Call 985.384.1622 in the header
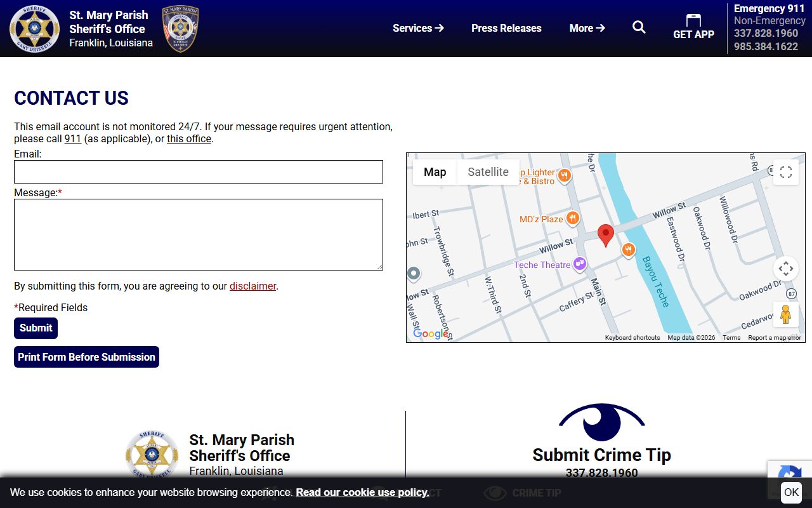Viewport: 812px width, 508px height. [766, 46]
